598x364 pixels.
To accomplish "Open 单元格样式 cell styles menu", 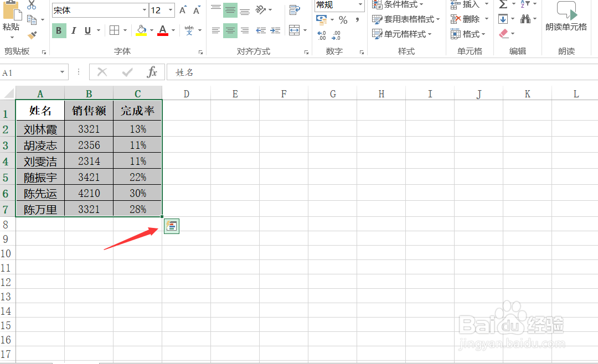I will point(401,34).
